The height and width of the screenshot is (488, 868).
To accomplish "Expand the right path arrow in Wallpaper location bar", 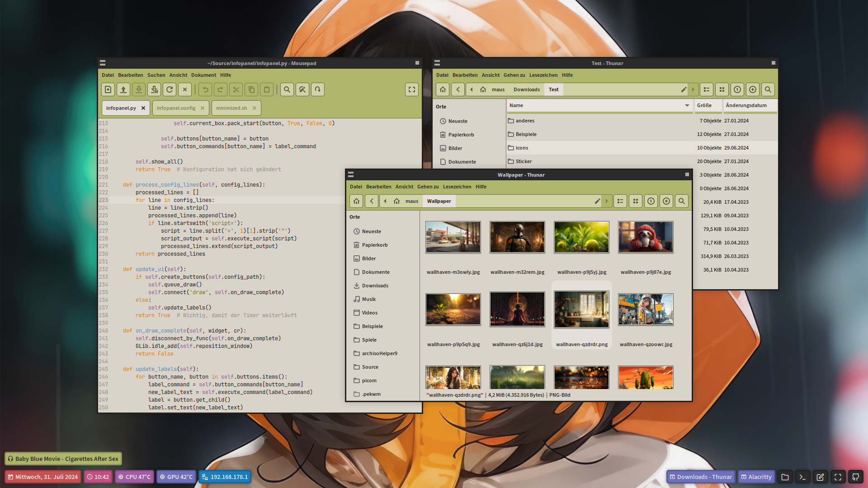I will tap(607, 201).
